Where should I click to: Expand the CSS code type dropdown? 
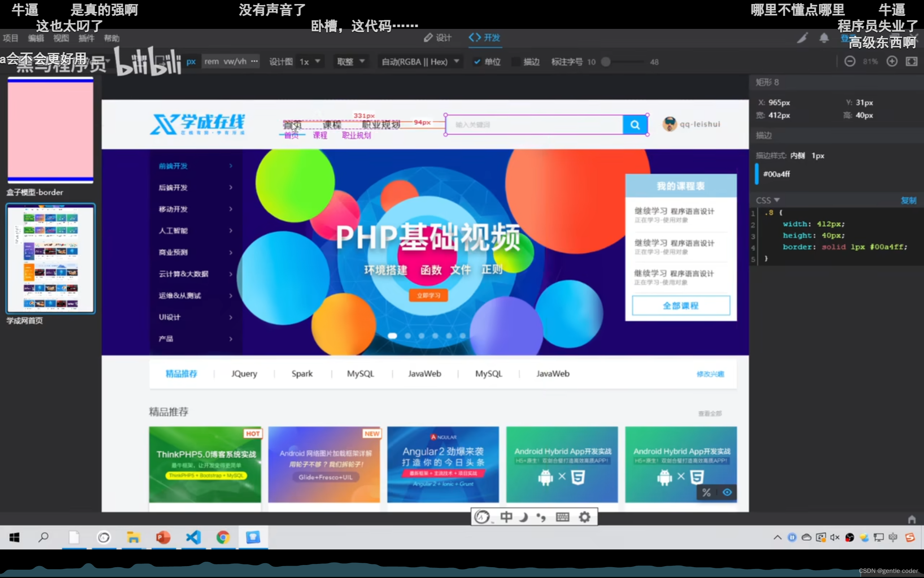(768, 200)
